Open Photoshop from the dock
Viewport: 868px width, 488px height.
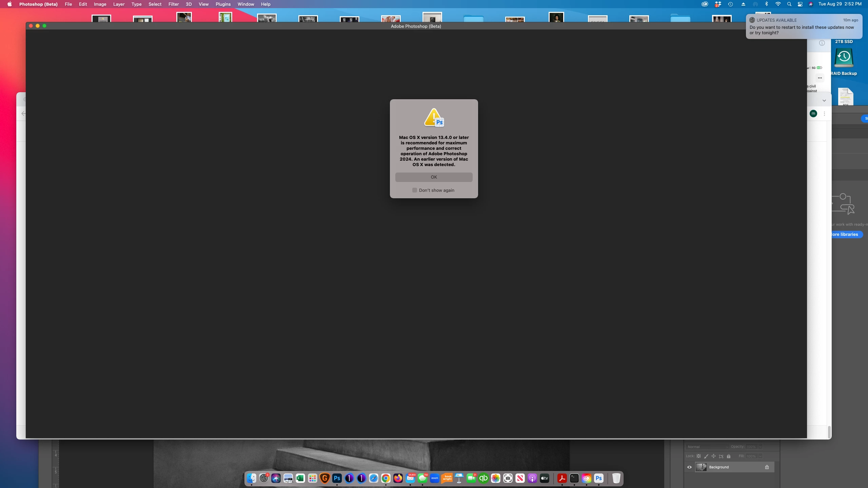tap(337, 478)
